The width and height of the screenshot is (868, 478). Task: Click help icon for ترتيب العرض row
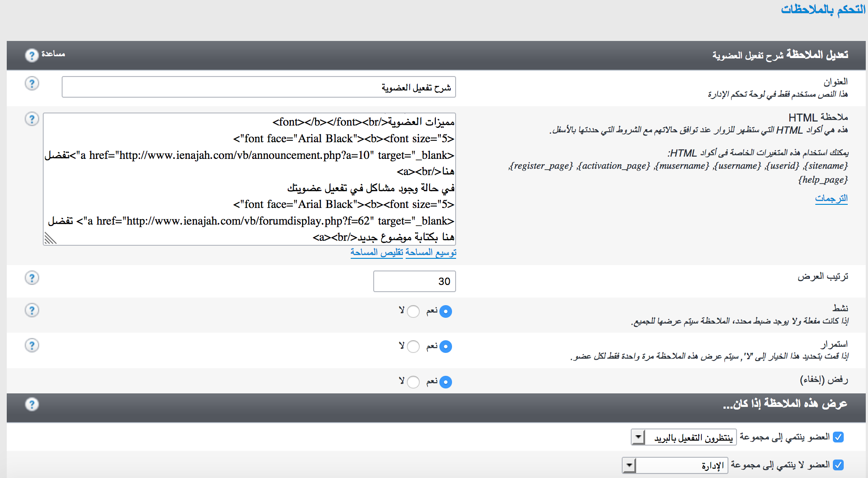(32, 278)
